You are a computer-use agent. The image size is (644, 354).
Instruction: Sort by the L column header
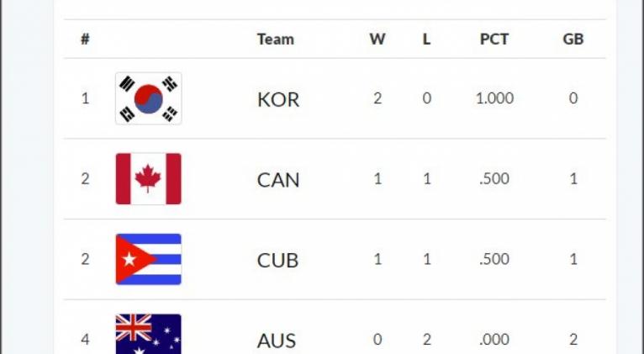426,39
